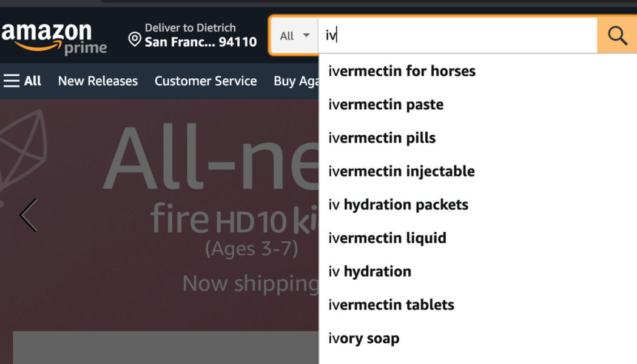Choose the ivory soap search suggestion
637x364 pixels.
364,338
